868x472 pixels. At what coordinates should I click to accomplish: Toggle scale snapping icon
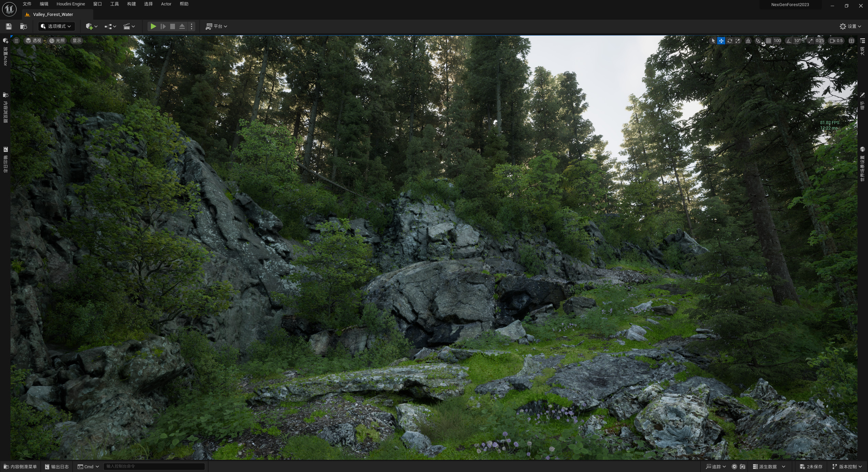[811, 41]
